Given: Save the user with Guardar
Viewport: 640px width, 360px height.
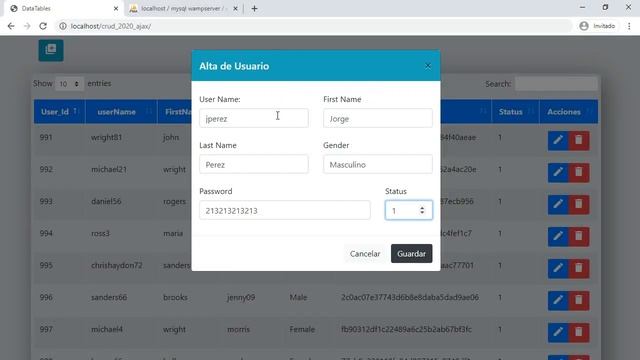Looking at the screenshot, I should tap(411, 253).
